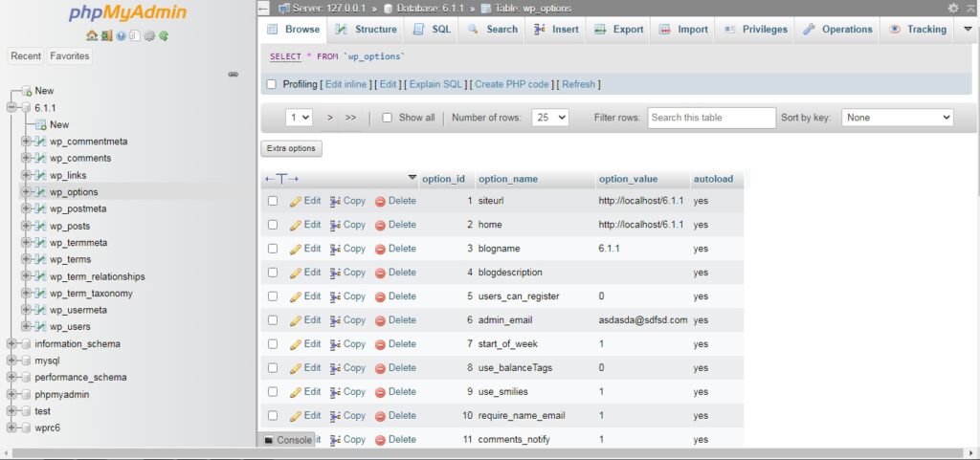980x460 pixels.
Task: Click red Delete icon for blogname row
Action: click(380, 249)
